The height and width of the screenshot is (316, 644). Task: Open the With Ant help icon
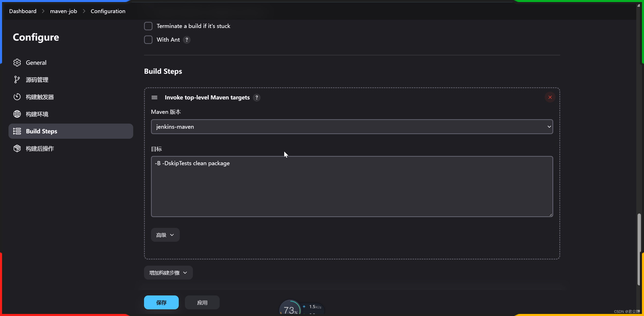pyautogui.click(x=187, y=40)
